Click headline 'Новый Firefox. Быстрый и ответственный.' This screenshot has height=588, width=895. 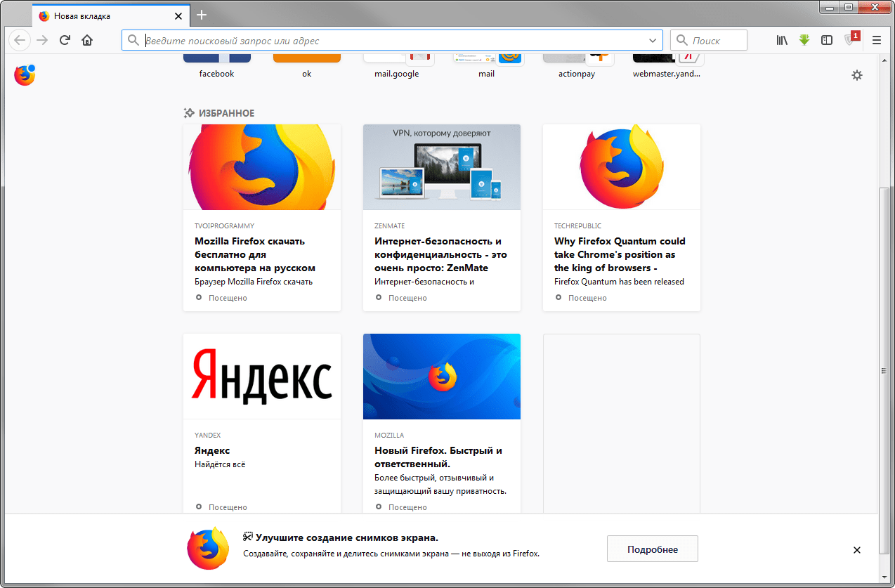click(x=438, y=457)
